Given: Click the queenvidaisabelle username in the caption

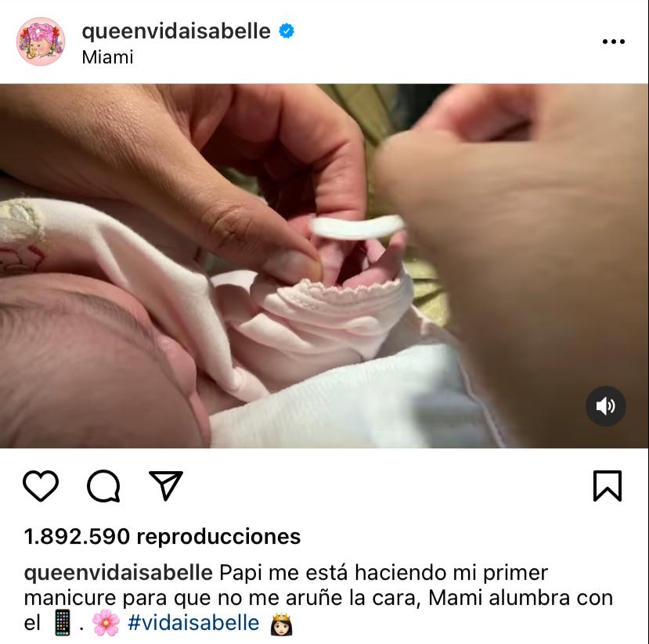Looking at the screenshot, I should [118, 574].
